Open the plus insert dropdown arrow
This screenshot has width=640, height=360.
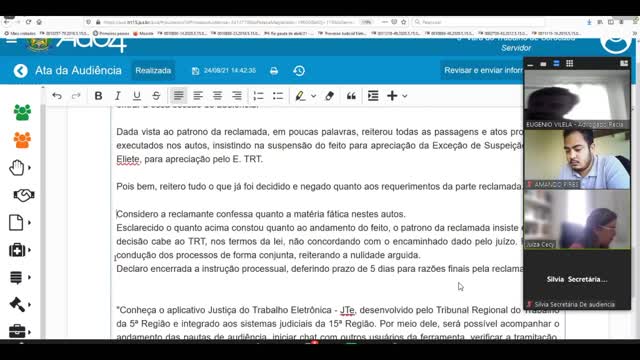pos(404,96)
